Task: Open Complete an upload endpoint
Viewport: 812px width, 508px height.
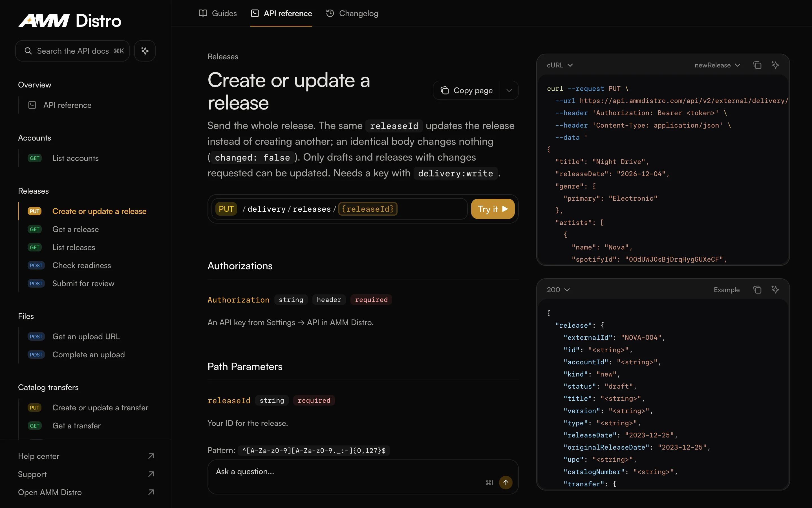Action: pyautogui.click(x=87, y=355)
